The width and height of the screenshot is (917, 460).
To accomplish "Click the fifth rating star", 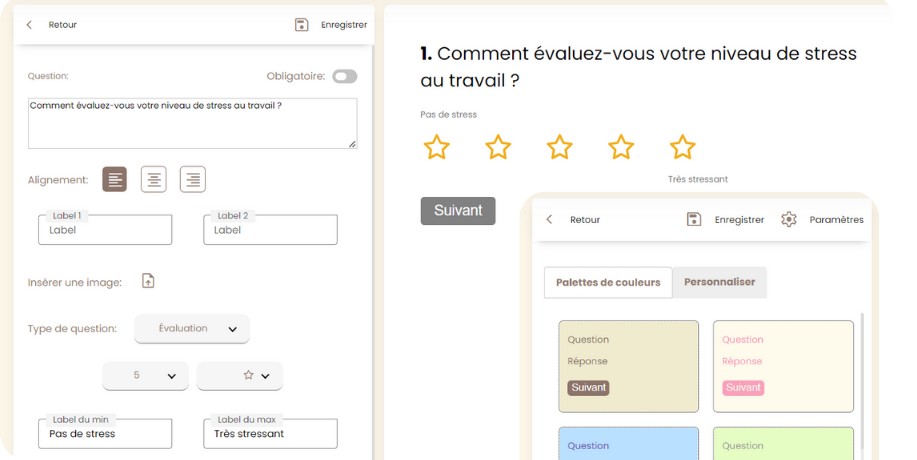I will point(683,147).
